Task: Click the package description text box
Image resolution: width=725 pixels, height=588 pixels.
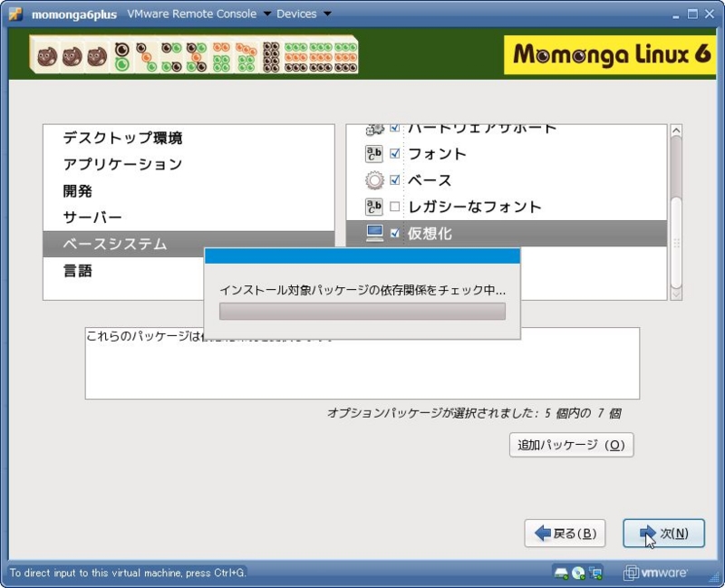Action: (362, 363)
